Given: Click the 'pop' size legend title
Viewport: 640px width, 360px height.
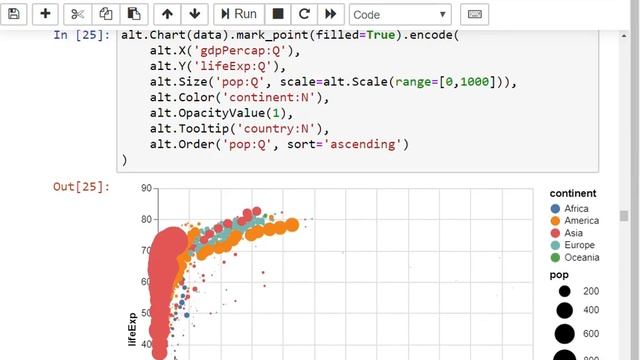Looking at the screenshot, I should coord(559,275).
